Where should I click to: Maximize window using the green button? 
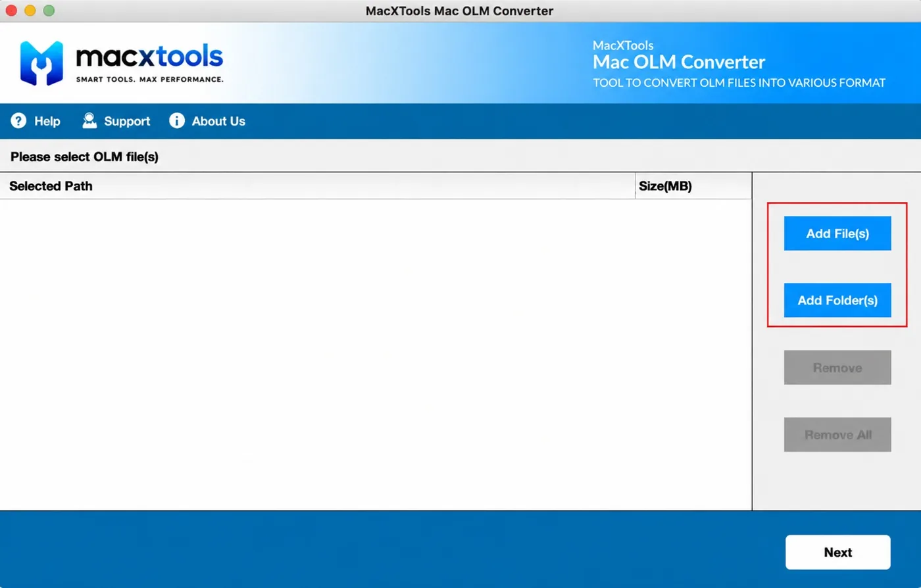pyautogui.click(x=49, y=11)
